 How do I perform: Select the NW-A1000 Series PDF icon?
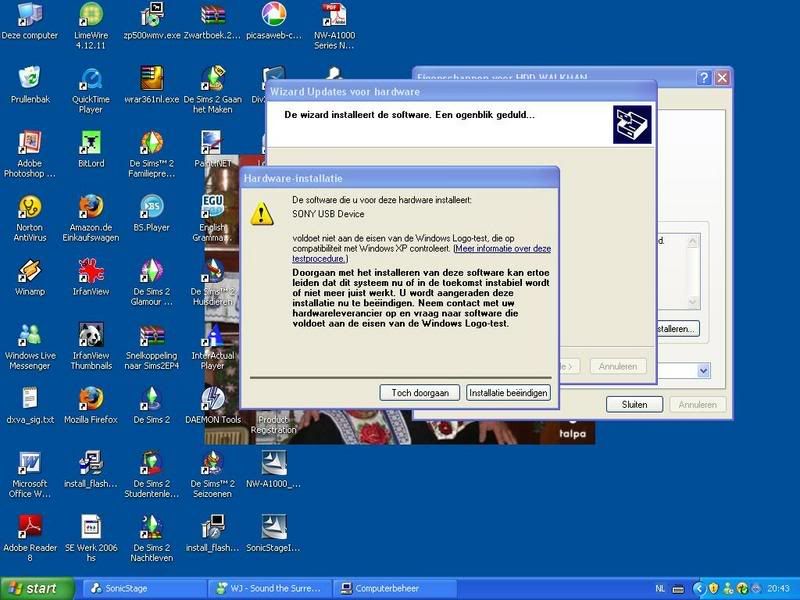[x=334, y=26]
